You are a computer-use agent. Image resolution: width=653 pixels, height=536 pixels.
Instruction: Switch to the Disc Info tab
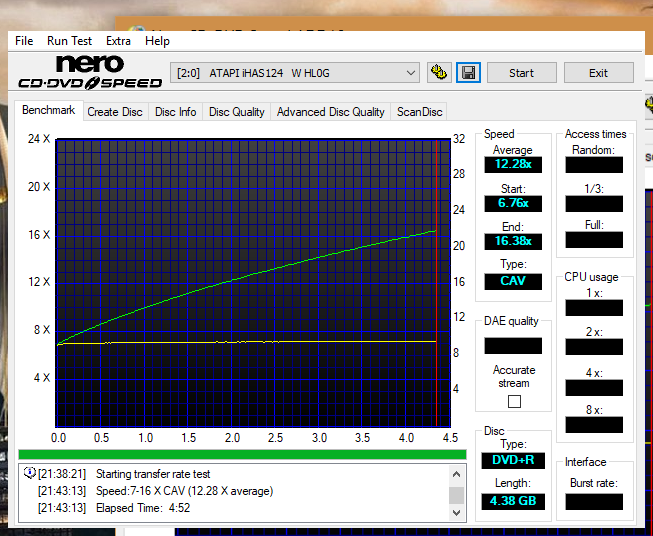(175, 112)
